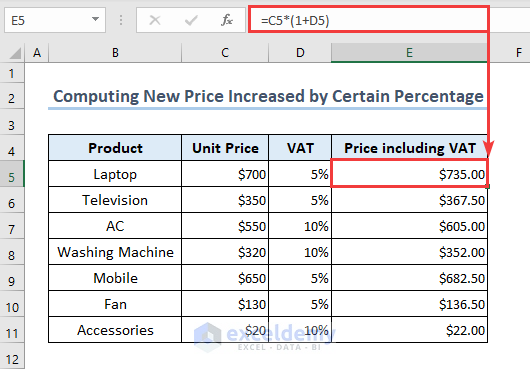Click the Washing Machine row 10% VAT cell
This screenshot has width=530, height=369.
pos(300,252)
